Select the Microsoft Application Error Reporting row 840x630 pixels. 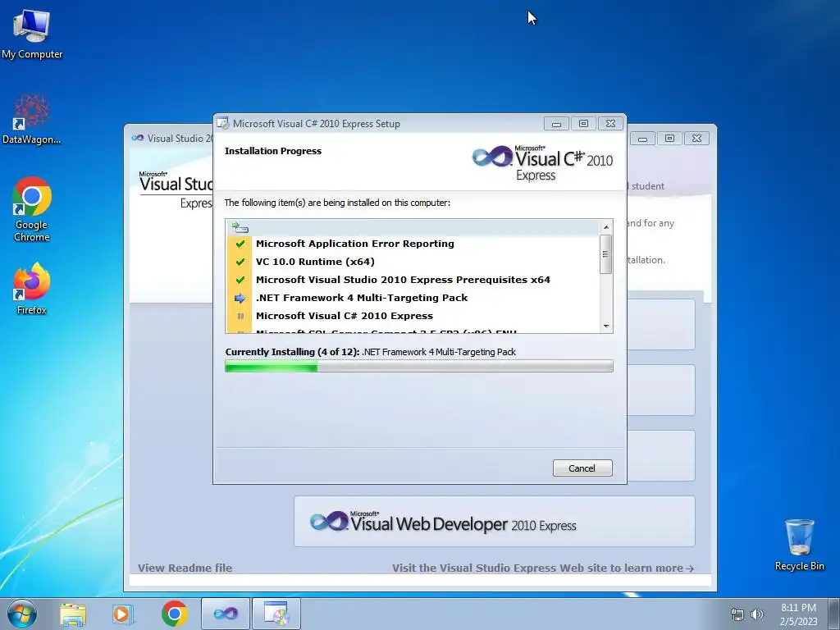pos(413,244)
